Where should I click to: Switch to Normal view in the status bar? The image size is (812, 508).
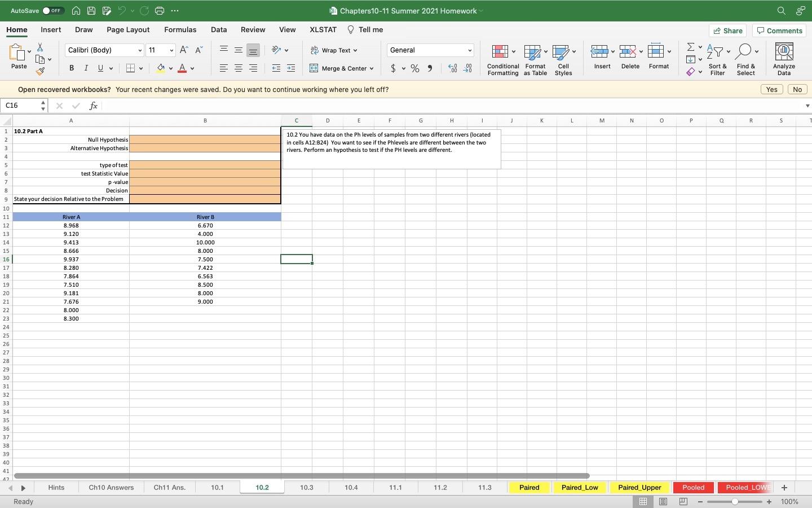tap(643, 502)
